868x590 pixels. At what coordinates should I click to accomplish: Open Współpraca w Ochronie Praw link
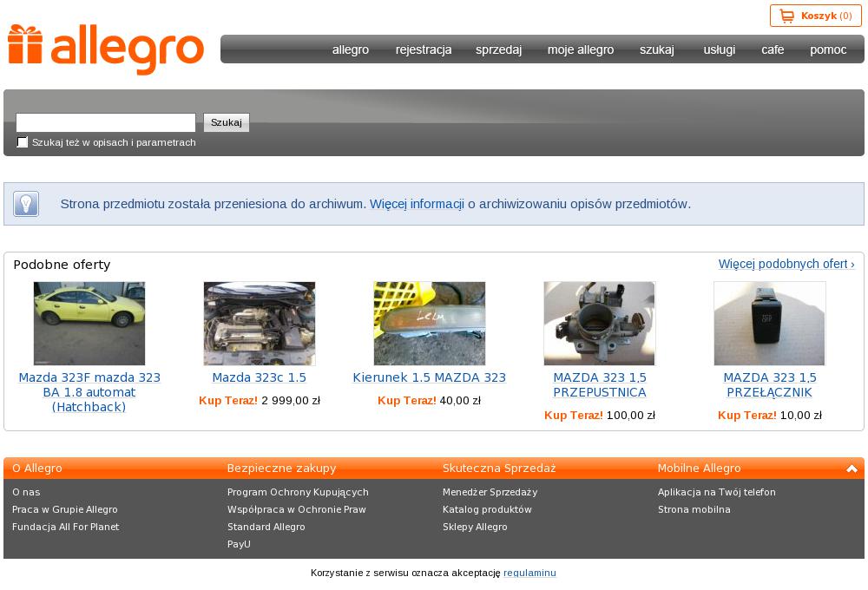pos(297,509)
